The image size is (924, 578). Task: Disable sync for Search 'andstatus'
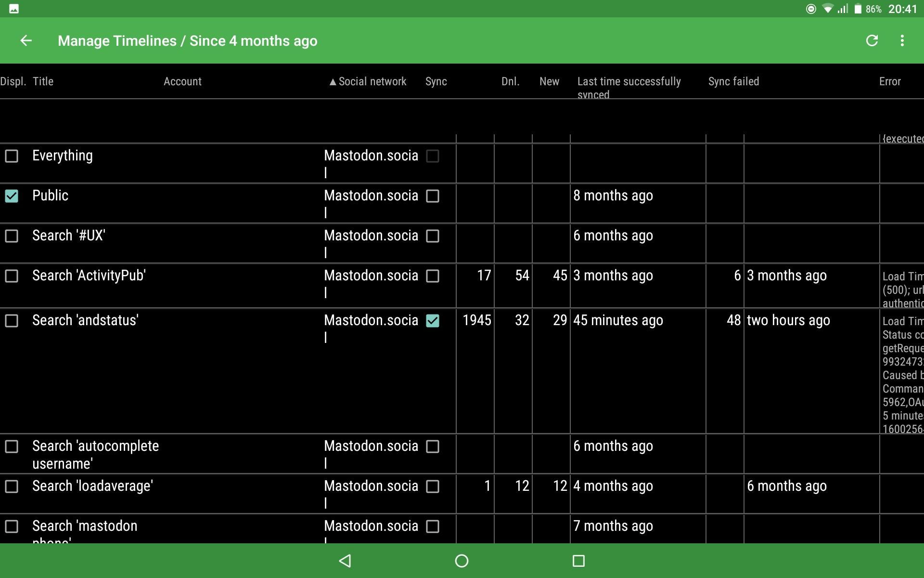tap(433, 321)
